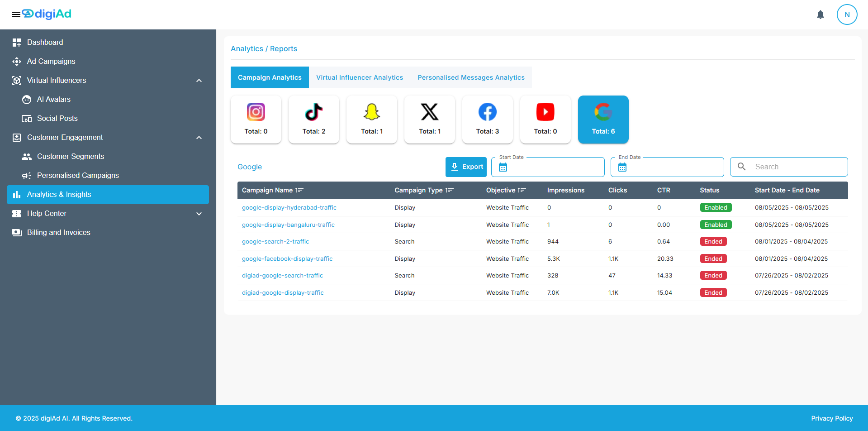Open the hamburger menu icon

coord(16,14)
